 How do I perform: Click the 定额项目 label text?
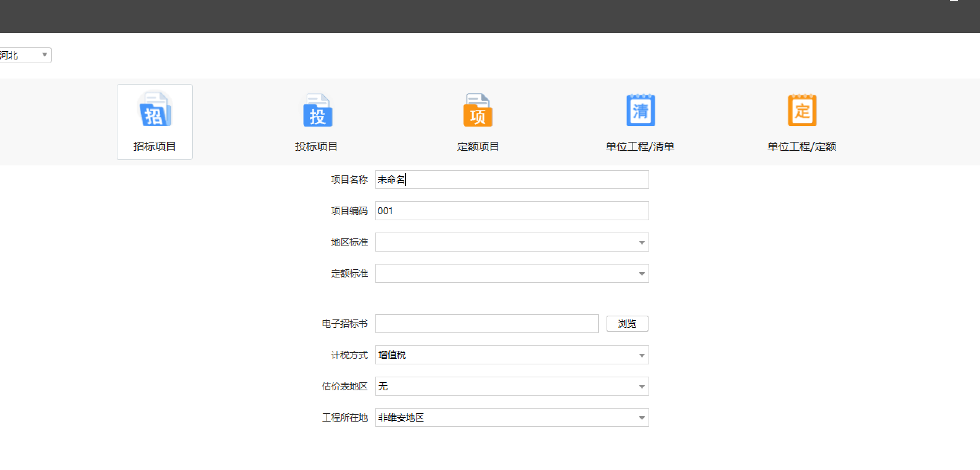point(478,146)
